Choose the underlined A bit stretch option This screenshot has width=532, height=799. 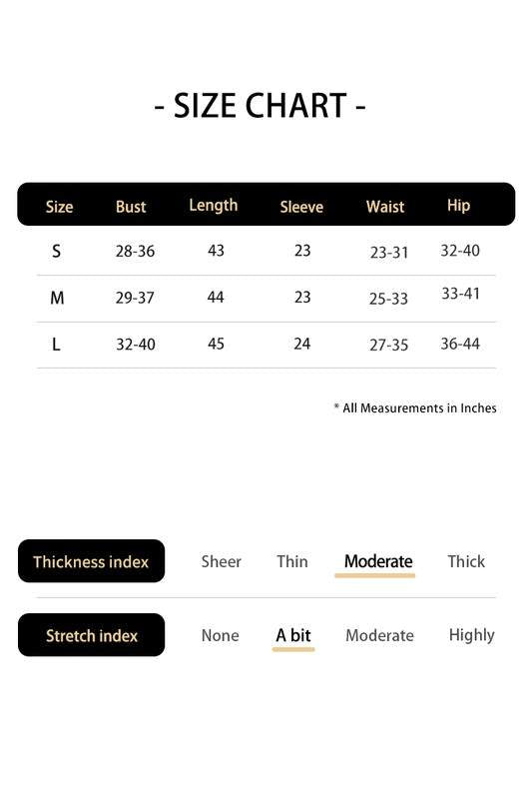coord(293,635)
